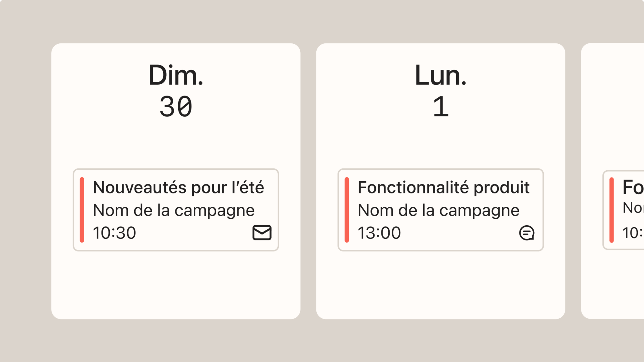Click "Nom de la campagne" under Nouveautés
The width and height of the screenshot is (644, 362).
[174, 211]
